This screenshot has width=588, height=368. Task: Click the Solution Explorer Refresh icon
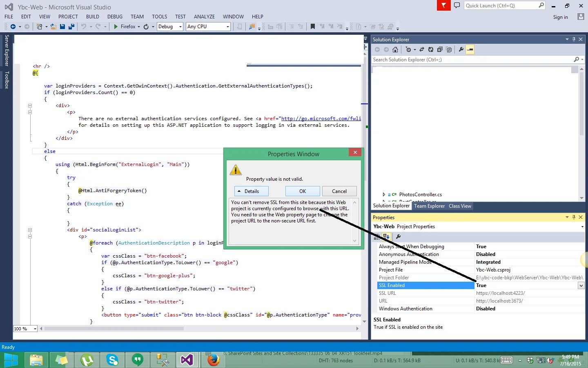tap(431, 49)
